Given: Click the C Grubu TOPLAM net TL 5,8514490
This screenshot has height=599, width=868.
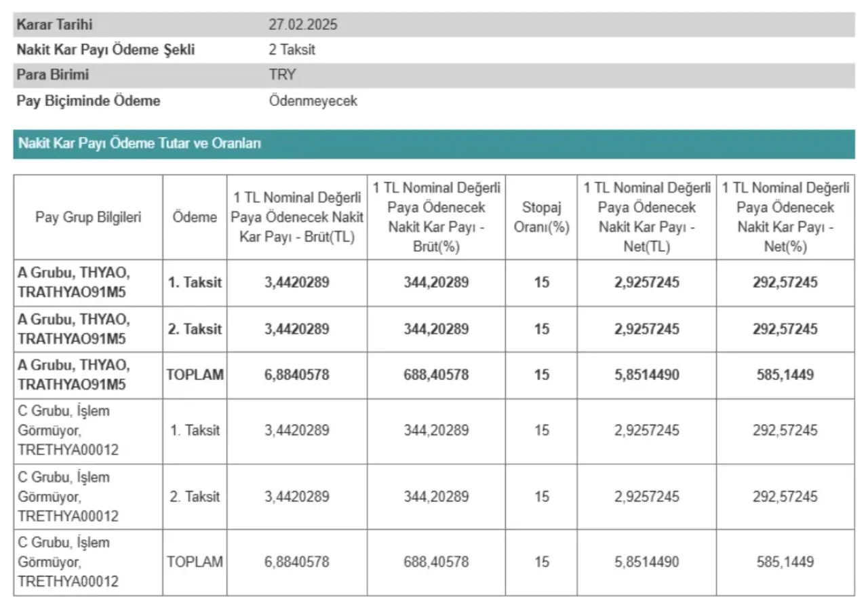Looking at the screenshot, I should tap(647, 562).
